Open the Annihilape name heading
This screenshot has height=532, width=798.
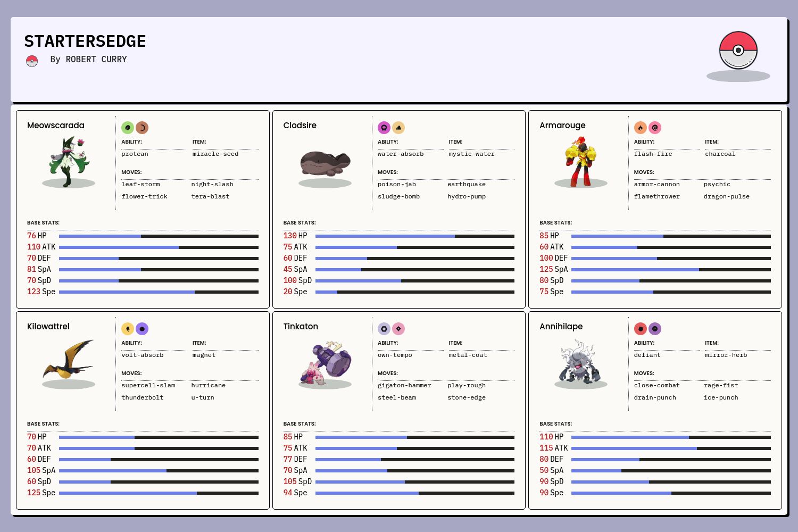click(561, 327)
